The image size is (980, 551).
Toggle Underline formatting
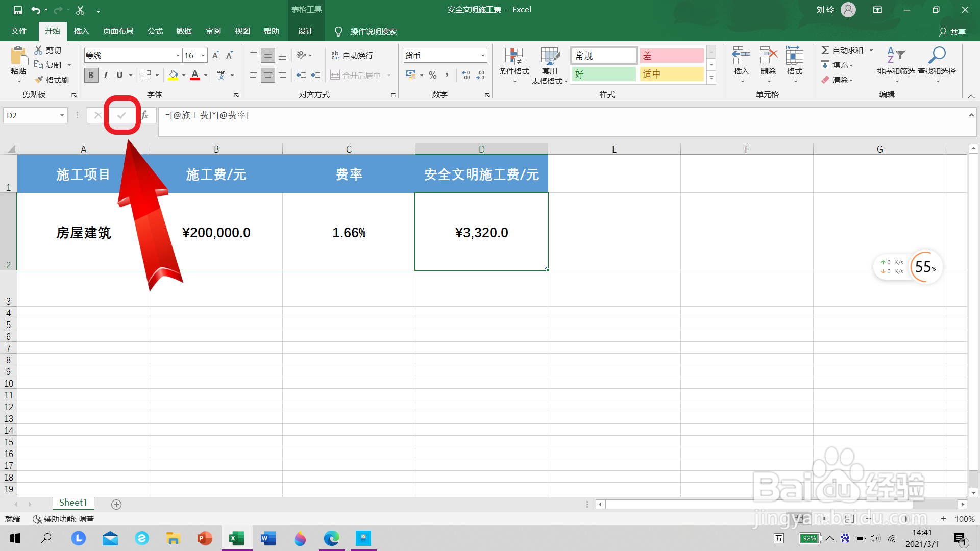119,75
